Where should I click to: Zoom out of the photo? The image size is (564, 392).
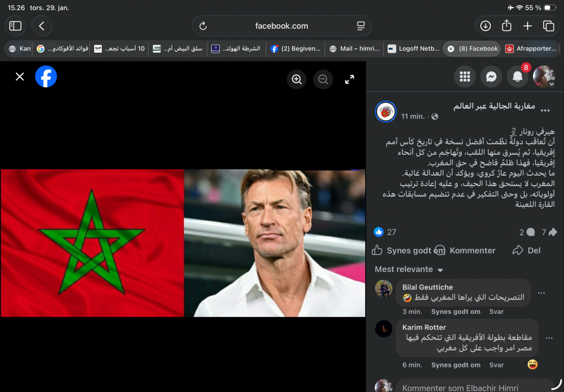click(x=323, y=80)
